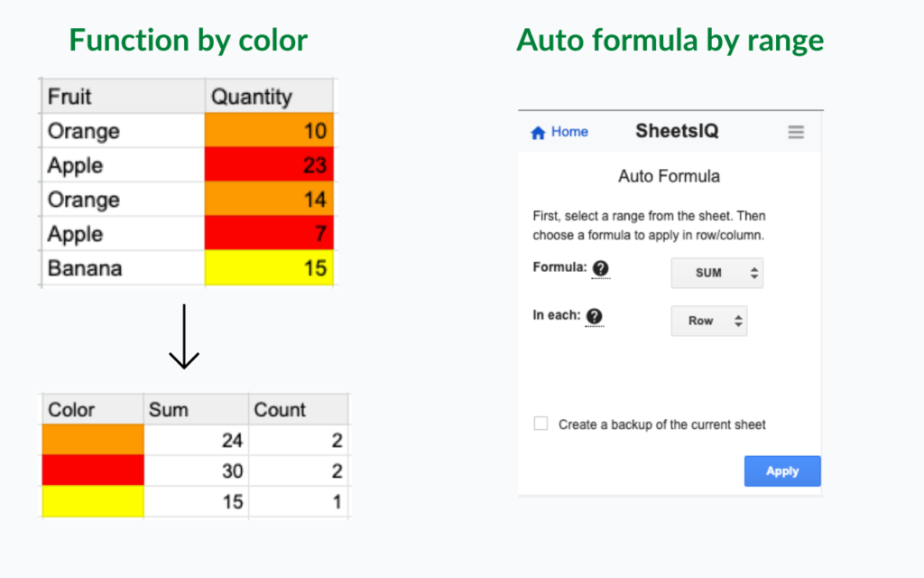Select the Banana cell
924x578 pixels.
pos(123,267)
